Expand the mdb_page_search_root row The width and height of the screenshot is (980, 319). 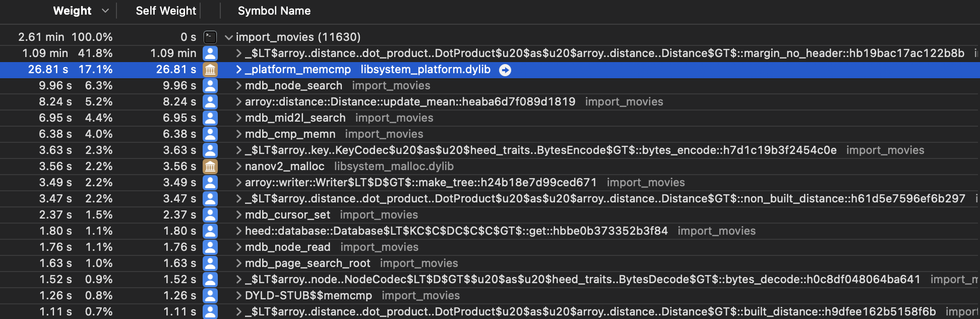239,263
